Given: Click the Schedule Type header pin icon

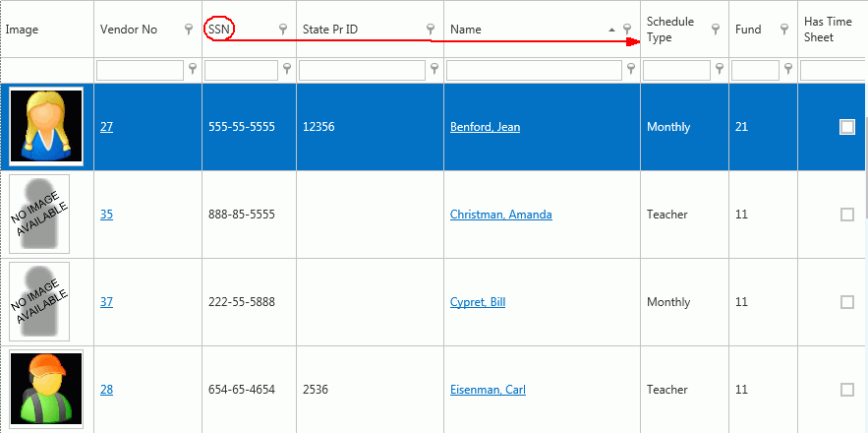Looking at the screenshot, I should click(716, 30).
